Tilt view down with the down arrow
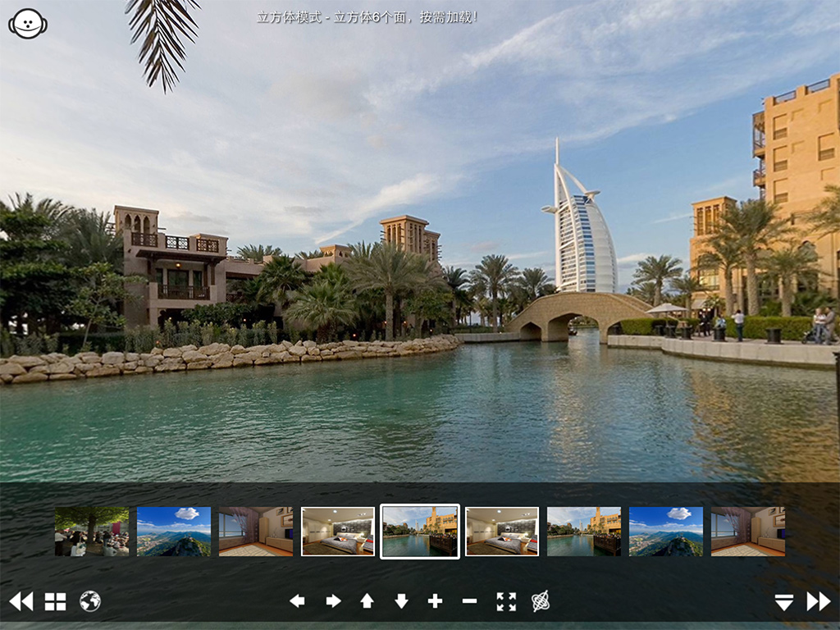Screen dimensions: 840x630 [401, 601]
